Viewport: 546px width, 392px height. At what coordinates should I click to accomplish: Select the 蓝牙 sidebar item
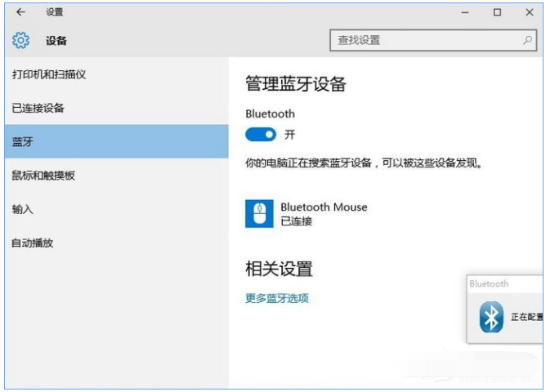23,142
